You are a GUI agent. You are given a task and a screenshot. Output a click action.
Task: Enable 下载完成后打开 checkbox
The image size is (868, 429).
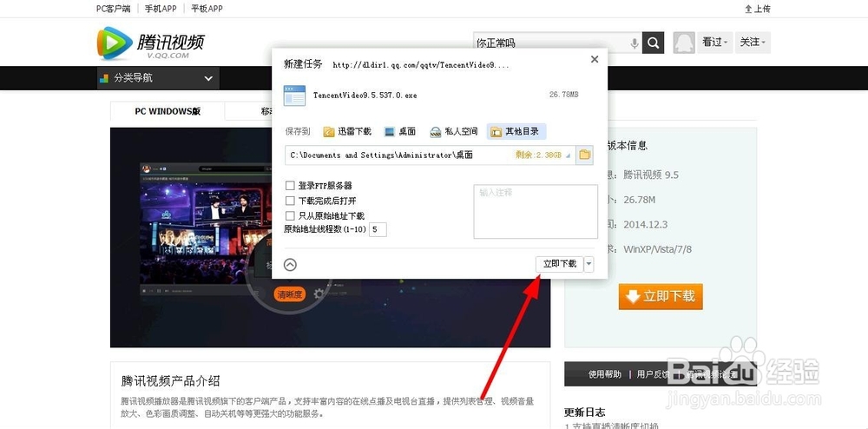point(290,201)
